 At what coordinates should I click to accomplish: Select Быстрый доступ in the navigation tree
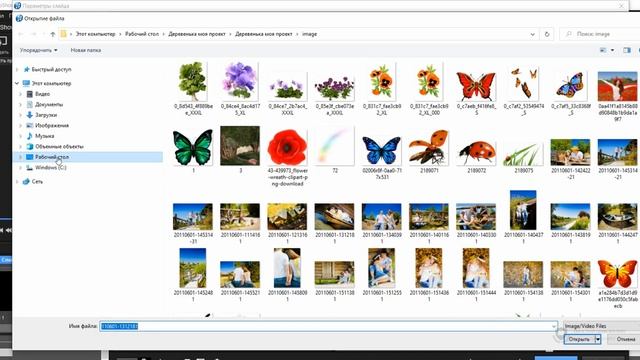[51, 70]
